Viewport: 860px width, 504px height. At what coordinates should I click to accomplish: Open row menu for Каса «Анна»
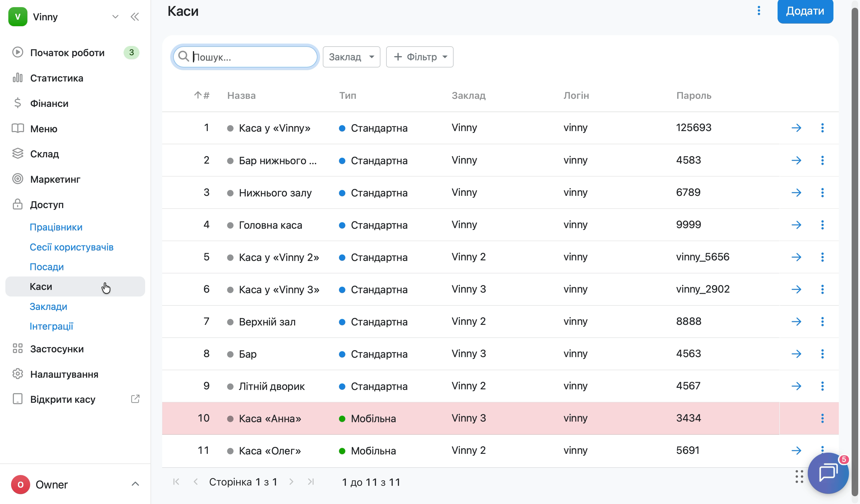[822, 418]
